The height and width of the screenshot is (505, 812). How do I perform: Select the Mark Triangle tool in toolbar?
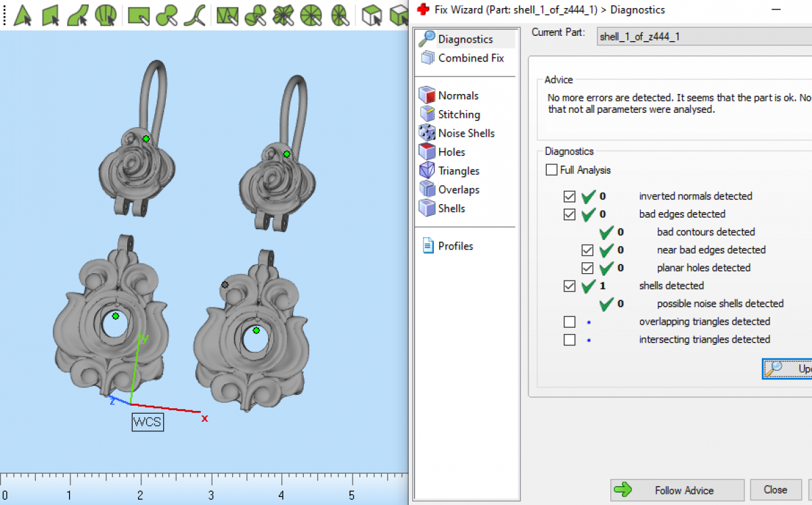coord(22,15)
